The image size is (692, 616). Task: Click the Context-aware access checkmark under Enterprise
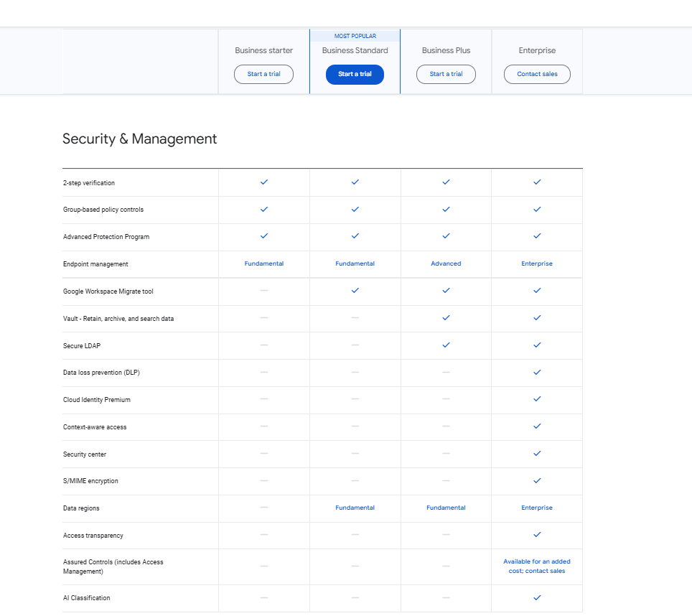coord(537,426)
